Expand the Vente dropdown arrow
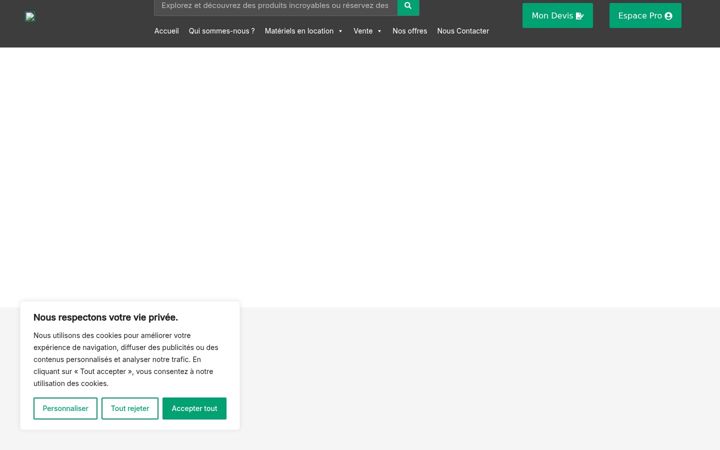The height and width of the screenshot is (450, 720). (x=379, y=31)
